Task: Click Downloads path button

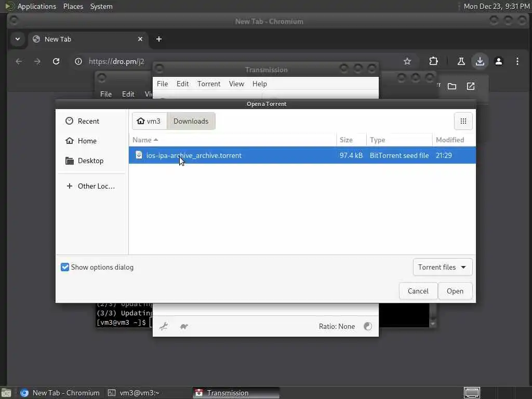Action: [x=191, y=121]
